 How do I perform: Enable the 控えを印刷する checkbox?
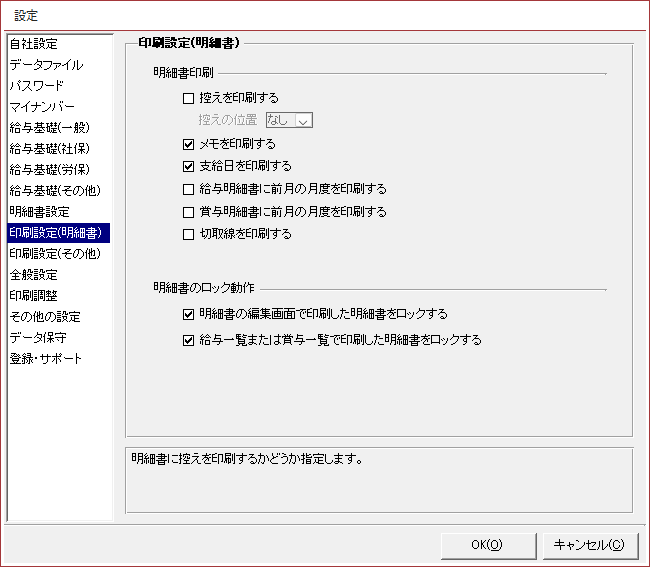pos(189,98)
